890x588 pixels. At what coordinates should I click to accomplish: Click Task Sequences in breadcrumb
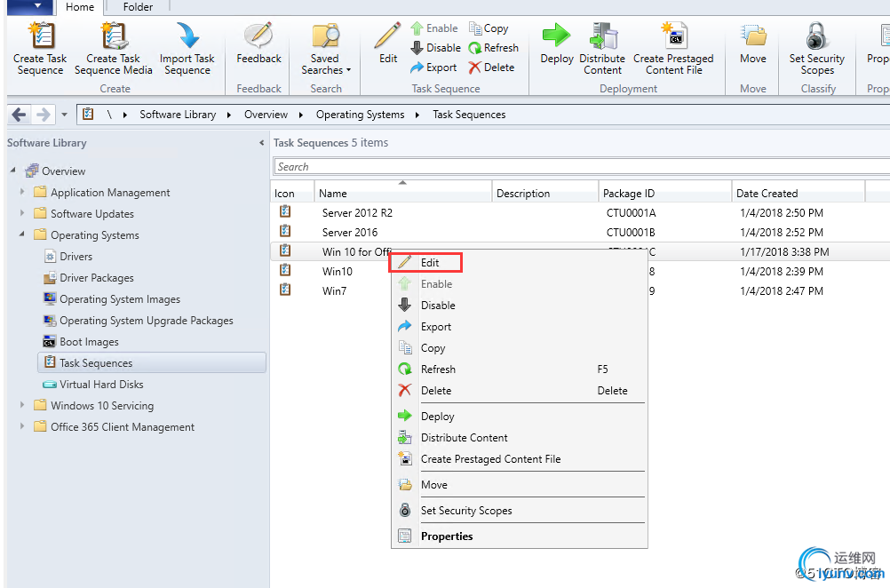pos(469,115)
